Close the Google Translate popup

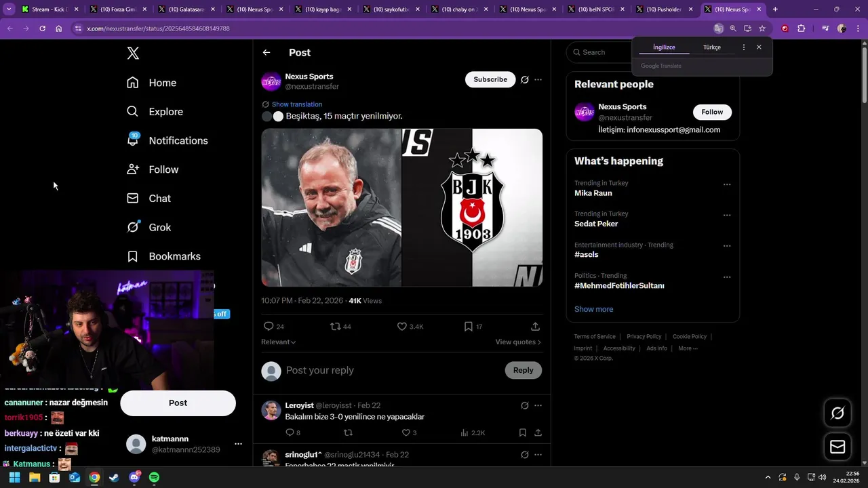[759, 47]
